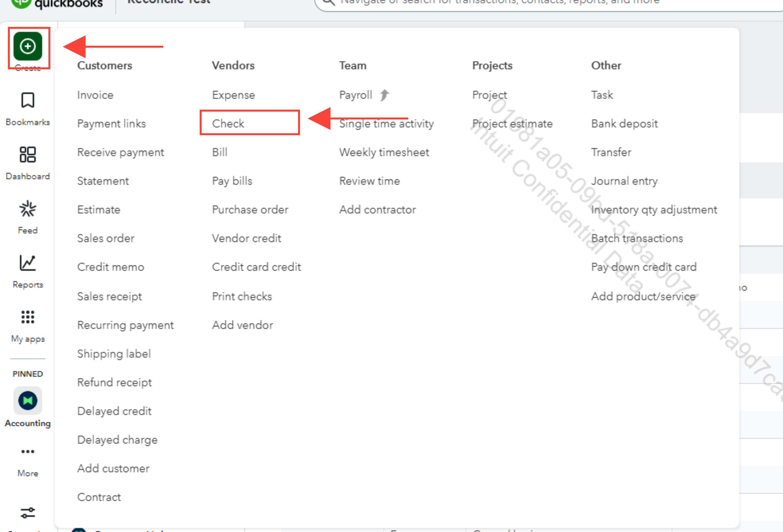The height and width of the screenshot is (532, 783).
Task: Select Journal entry under Other
Action: click(624, 181)
